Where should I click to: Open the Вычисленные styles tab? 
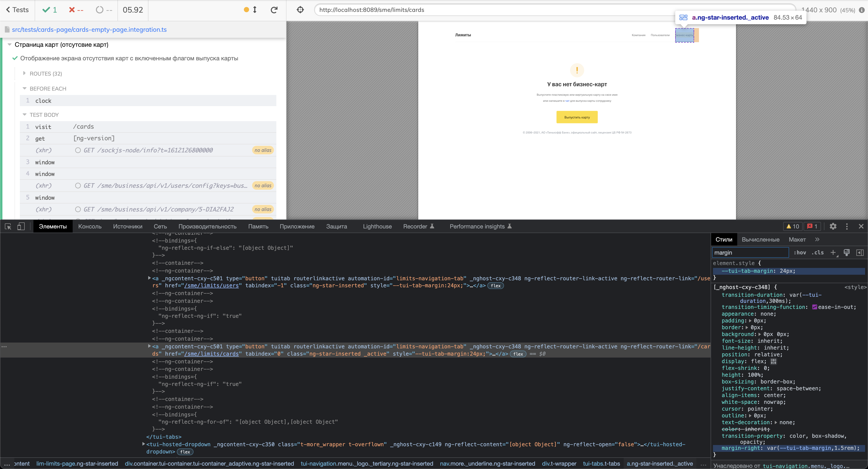click(x=760, y=239)
